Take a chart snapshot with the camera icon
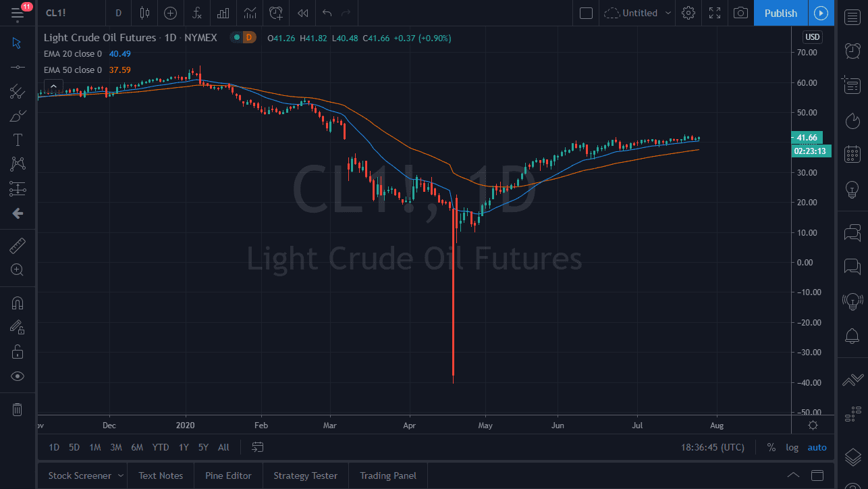The image size is (868, 489). coord(740,13)
